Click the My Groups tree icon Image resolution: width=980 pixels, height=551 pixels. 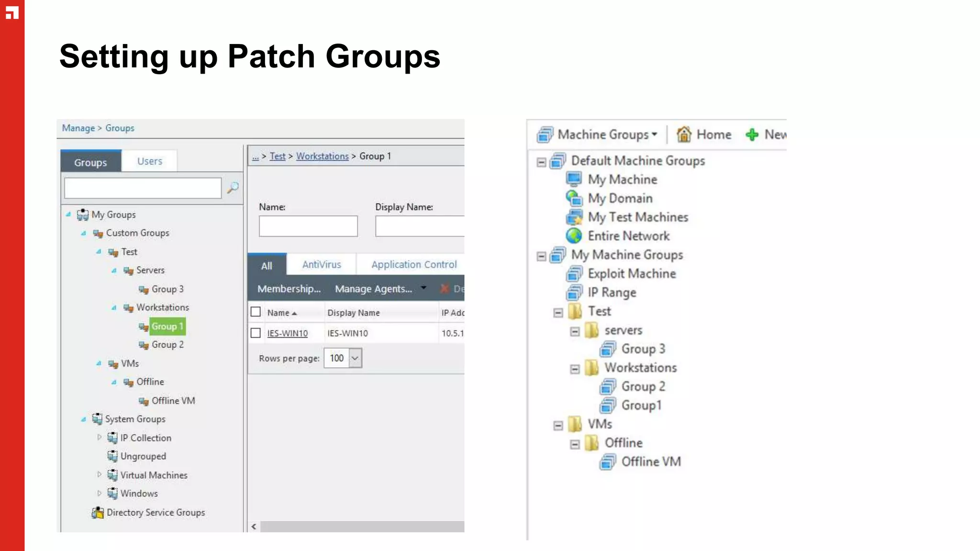pos(82,214)
